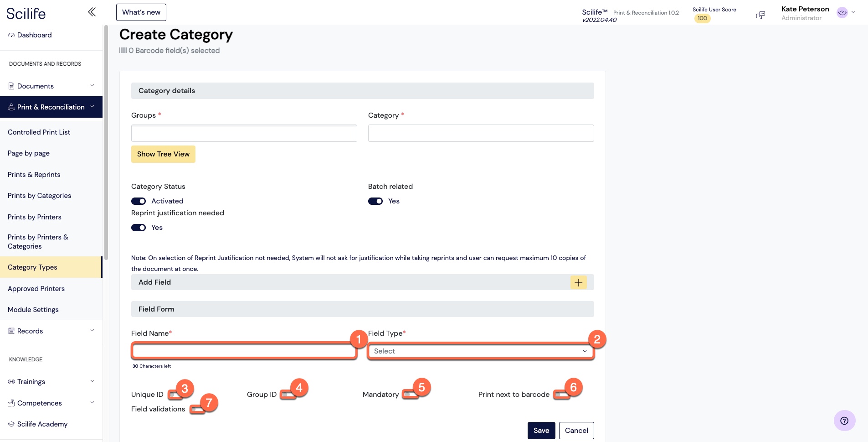868x442 pixels.
Task: Click the Scilife Academy graduation cap icon
Action: pos(11,424)
